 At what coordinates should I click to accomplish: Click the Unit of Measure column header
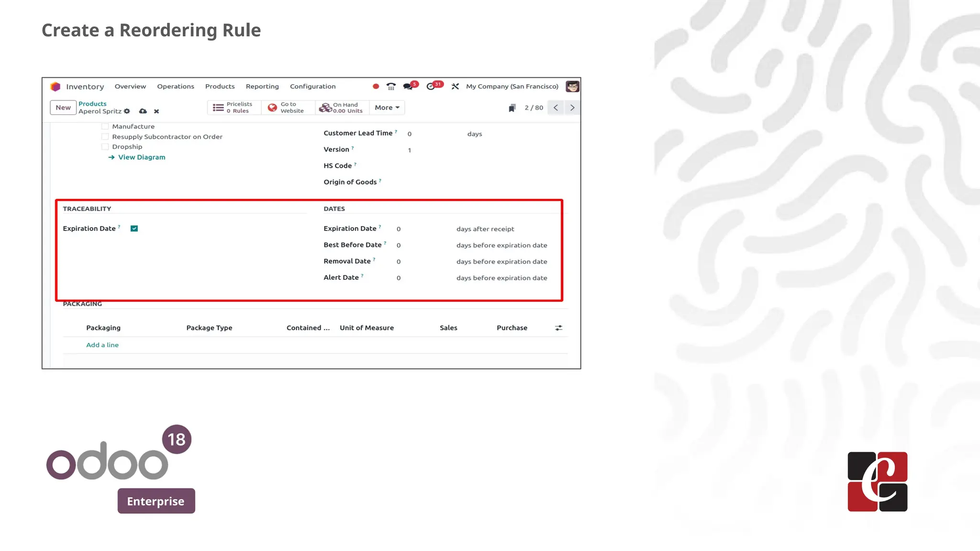[x=367, y=328]
